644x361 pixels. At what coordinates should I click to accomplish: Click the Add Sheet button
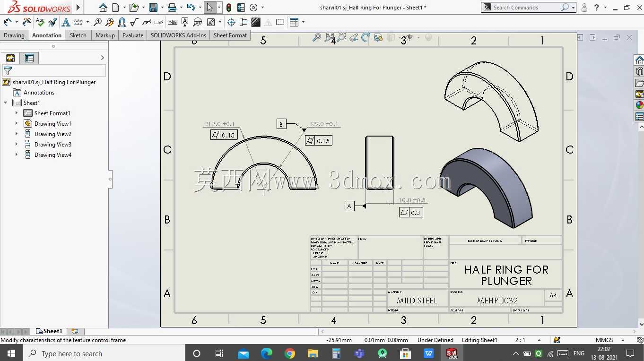[x=75, y=331]
